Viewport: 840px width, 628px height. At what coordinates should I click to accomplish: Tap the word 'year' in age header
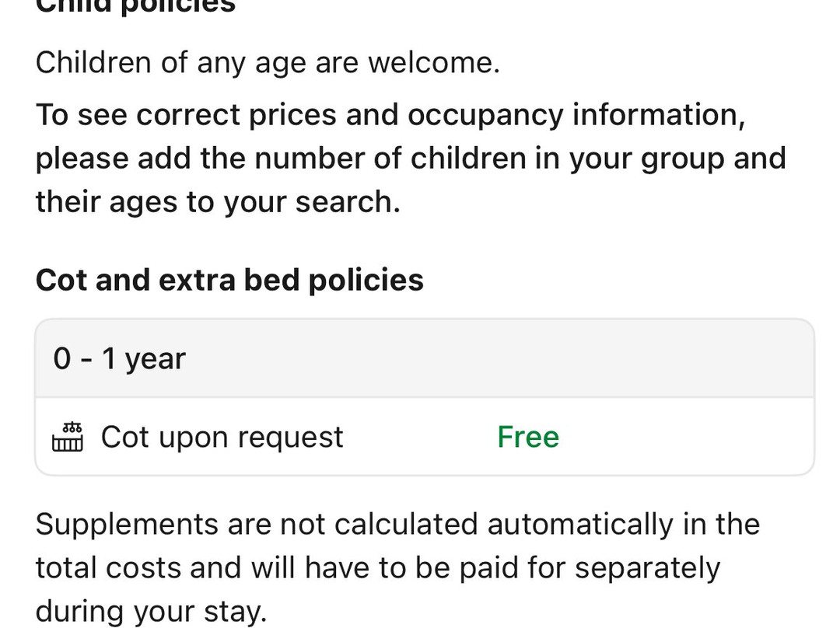(x=155, y=359)
